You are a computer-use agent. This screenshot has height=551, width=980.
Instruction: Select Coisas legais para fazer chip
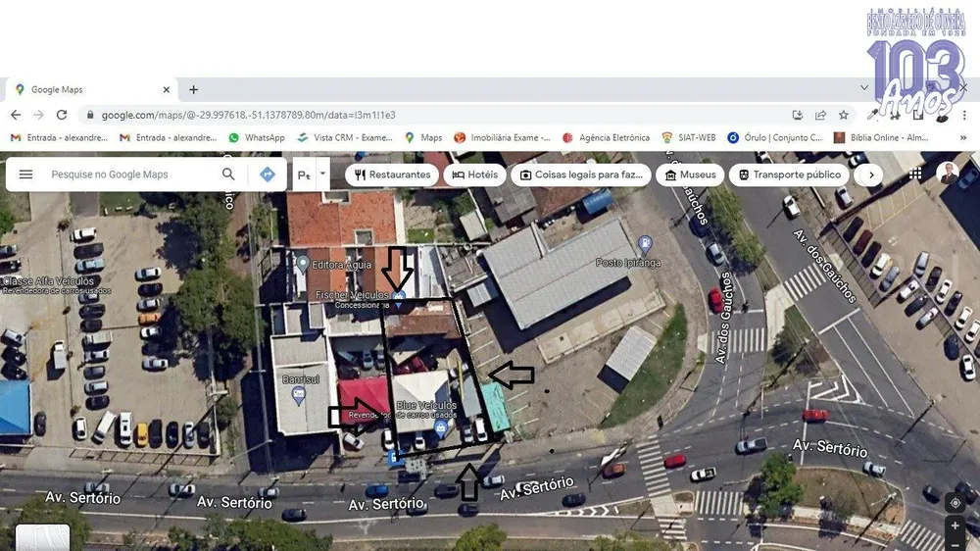click(580, 175)
